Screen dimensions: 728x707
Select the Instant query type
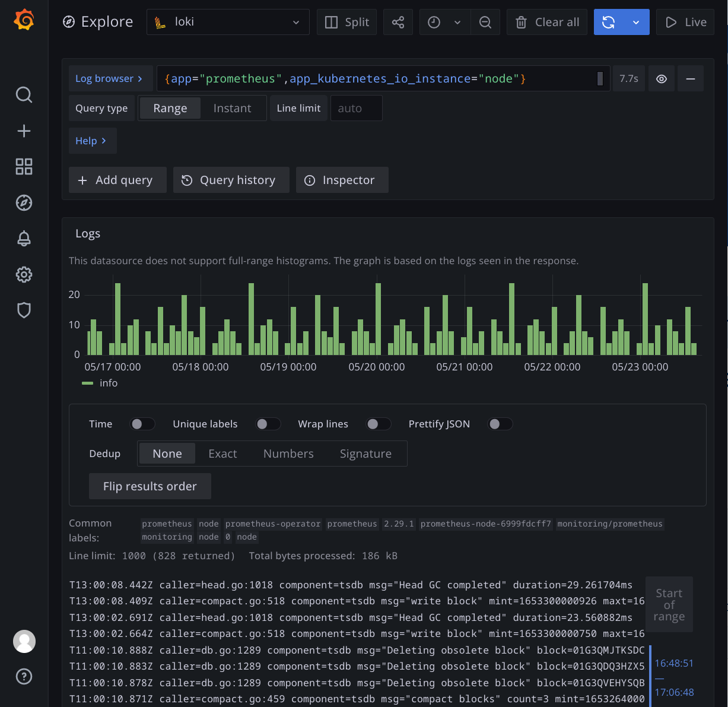pos(232,108)
